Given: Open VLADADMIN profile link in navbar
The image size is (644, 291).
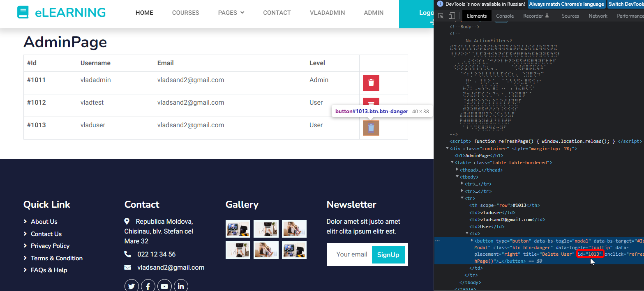Looking at the screenshot, I should (328, 13).
